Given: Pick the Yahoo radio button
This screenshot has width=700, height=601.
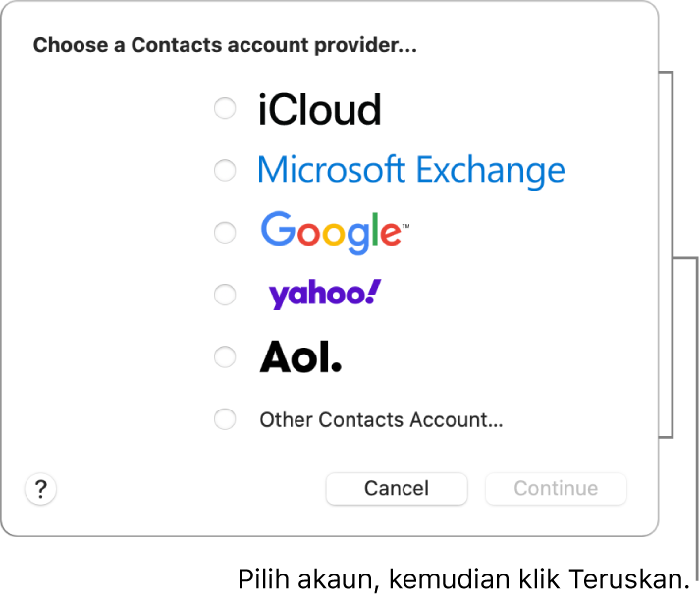Looking at the screenshot, I should click(225, 294).
